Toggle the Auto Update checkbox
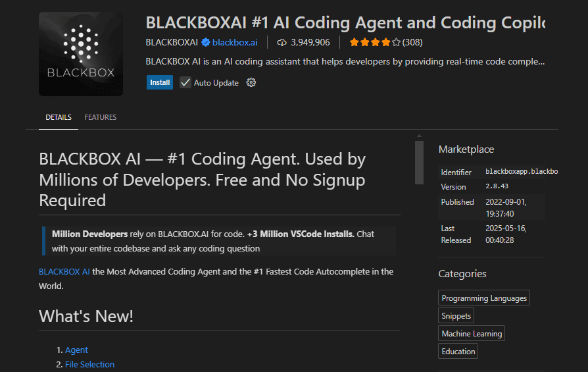Image resolution: width=588 pixels, height=372 pixels. tap(185, 82)
